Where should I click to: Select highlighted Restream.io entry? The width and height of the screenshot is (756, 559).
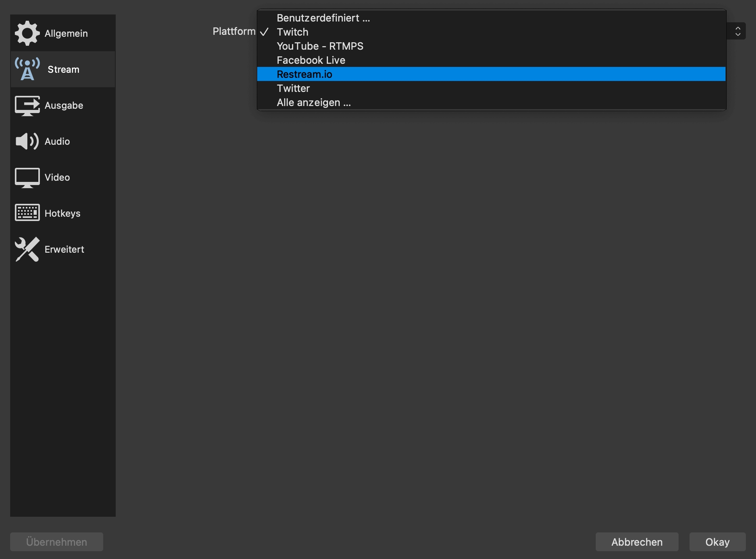(x=304, y=74)
